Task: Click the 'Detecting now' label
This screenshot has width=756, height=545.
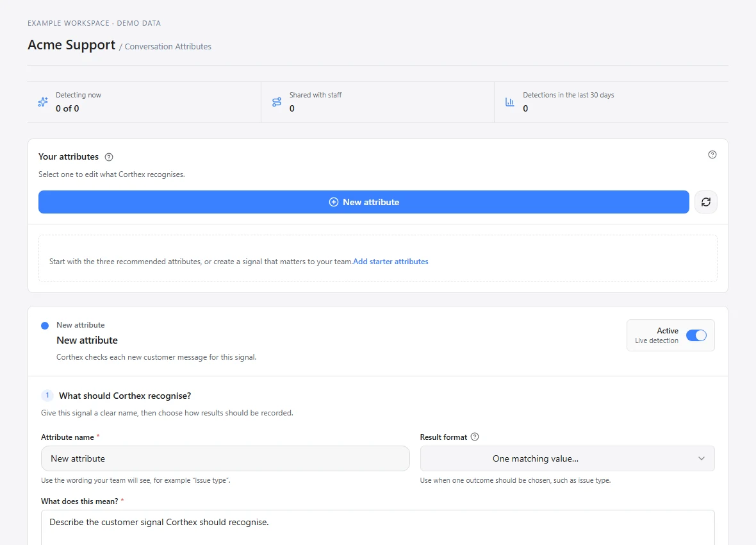Action: pyautogui.click(x=79, y=95)
